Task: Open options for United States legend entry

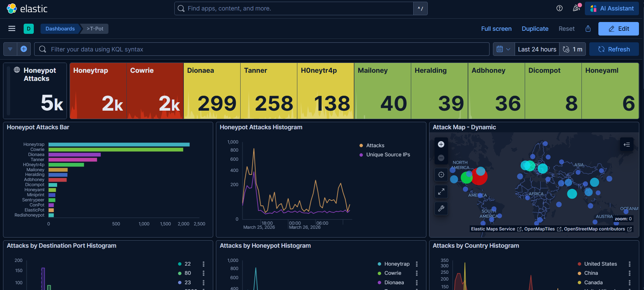Action: [x=629, y=264]
